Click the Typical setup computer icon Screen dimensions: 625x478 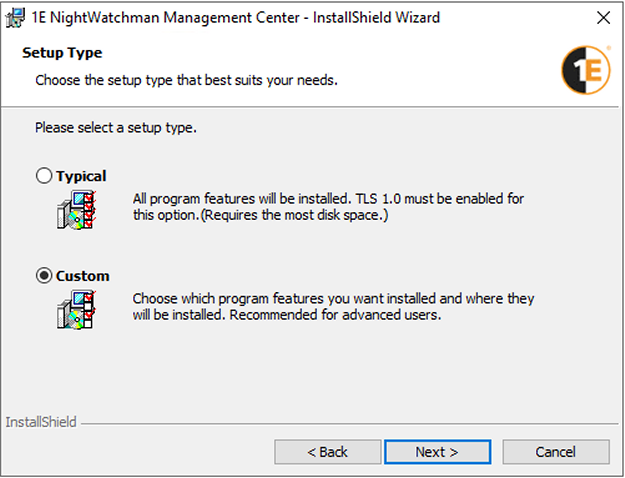(76, 209)
